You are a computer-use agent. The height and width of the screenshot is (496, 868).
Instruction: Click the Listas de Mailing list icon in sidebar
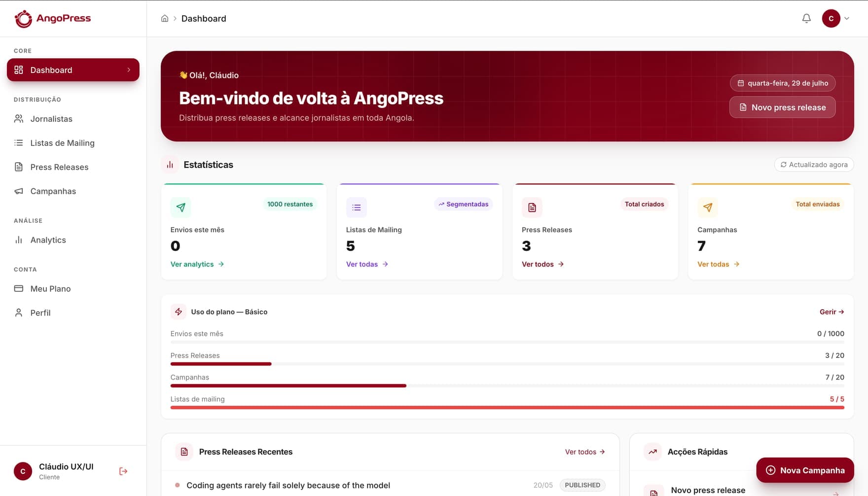point(19,142)
